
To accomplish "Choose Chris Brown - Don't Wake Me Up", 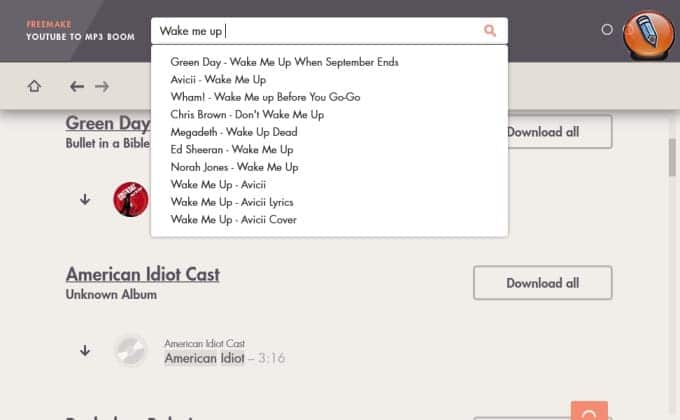I will click(x=247, y=115).
